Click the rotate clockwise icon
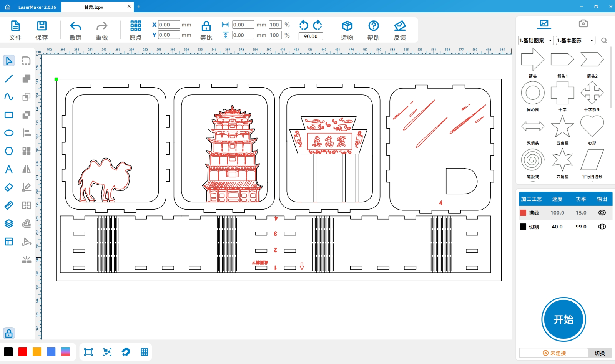Viewport: 615px width, 364px height. coord(317,25)
